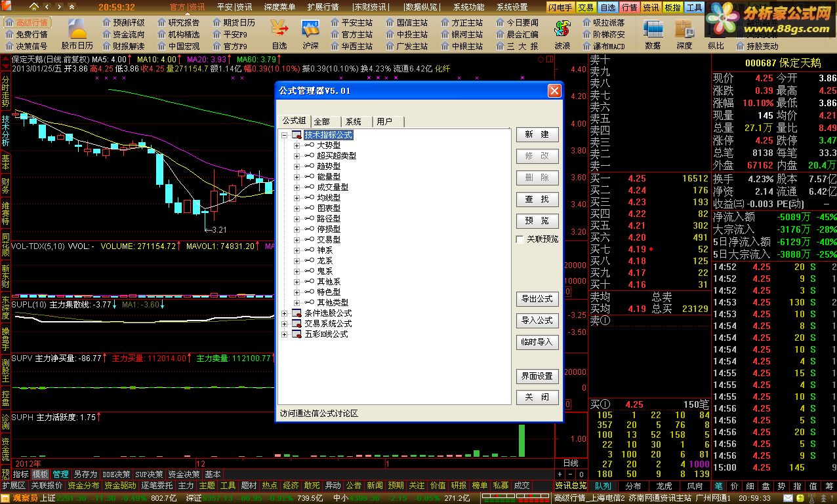Toggle the 关联预览 checkbox
837x504 pixels.
(x=520, y=239)
